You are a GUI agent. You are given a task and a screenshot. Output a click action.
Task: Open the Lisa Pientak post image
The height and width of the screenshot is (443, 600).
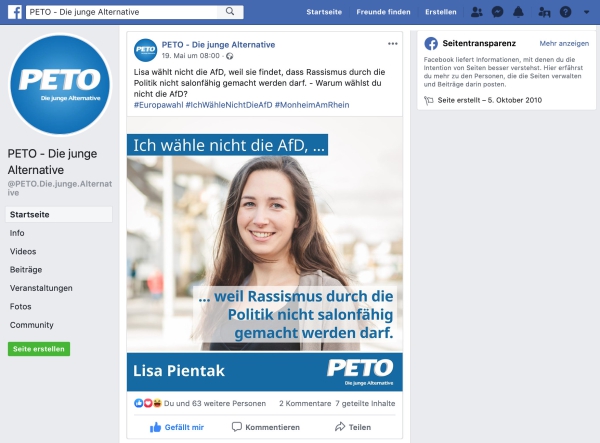tap(264, 254)
